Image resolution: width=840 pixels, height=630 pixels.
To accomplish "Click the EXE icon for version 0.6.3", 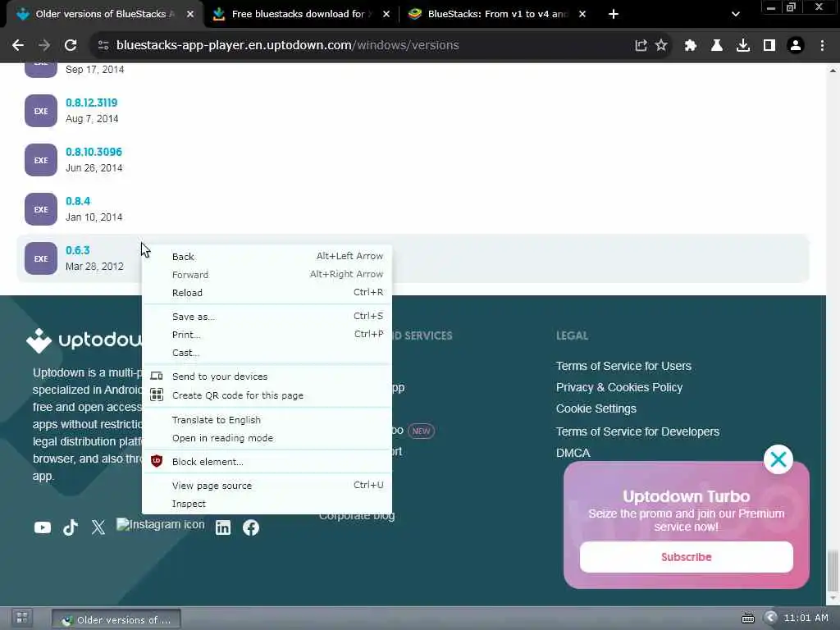I will pos(41,258).
